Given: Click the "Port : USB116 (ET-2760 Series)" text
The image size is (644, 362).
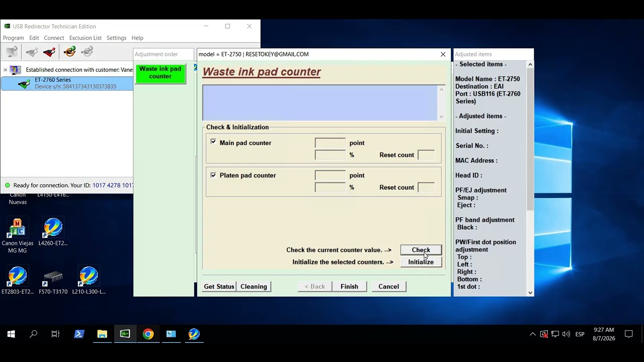Looking at the screenshot, I should click(488, 98).
